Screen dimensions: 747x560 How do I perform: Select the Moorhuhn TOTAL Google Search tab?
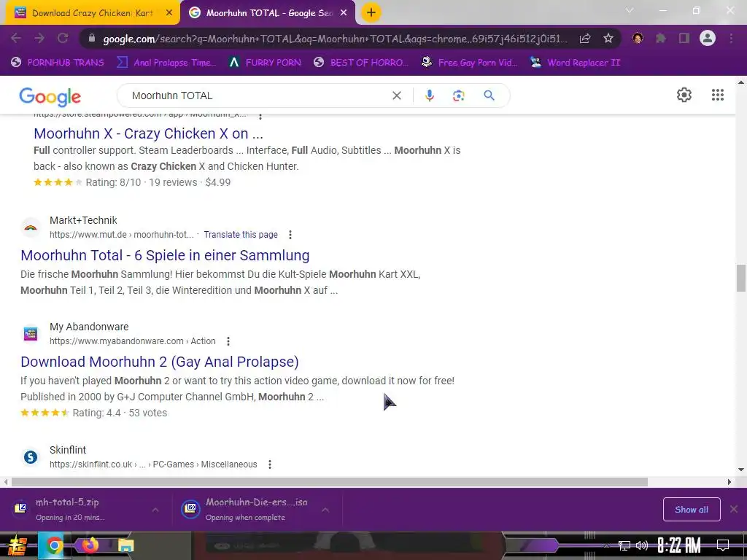pyautogui.click(x=268, y=13)
